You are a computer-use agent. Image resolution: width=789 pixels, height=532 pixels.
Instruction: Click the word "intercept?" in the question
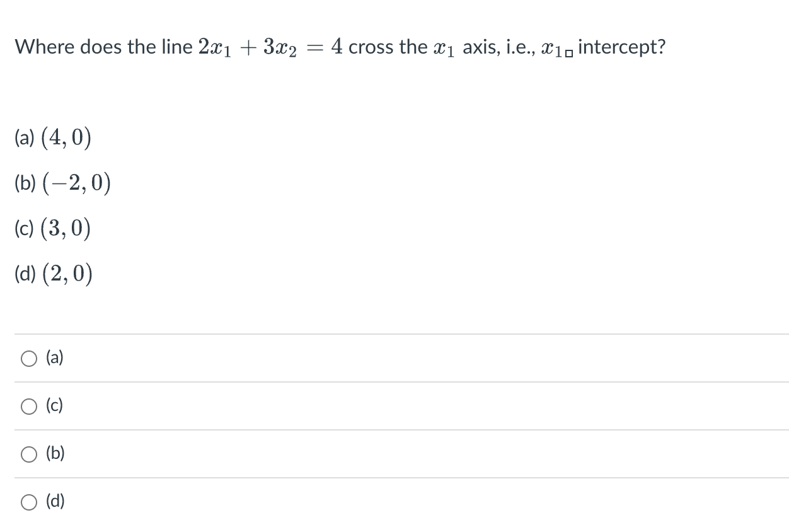pyautogui.click(x=621, y=48)
